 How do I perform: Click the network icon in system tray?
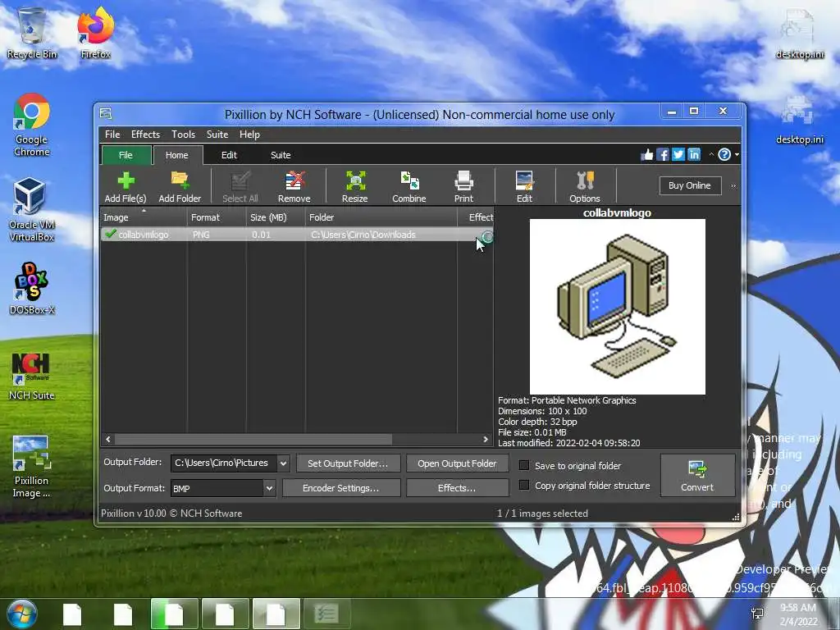click(x=757, y=614)
